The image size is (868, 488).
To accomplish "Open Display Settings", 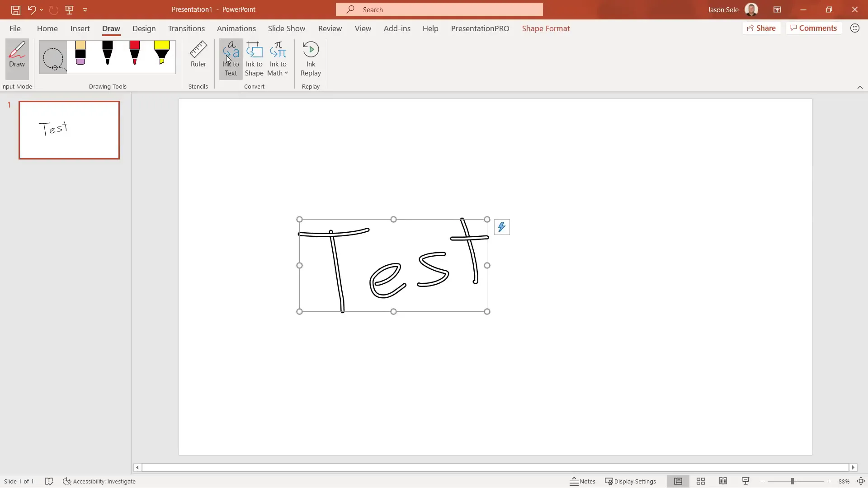I will [x=630, y=481].
